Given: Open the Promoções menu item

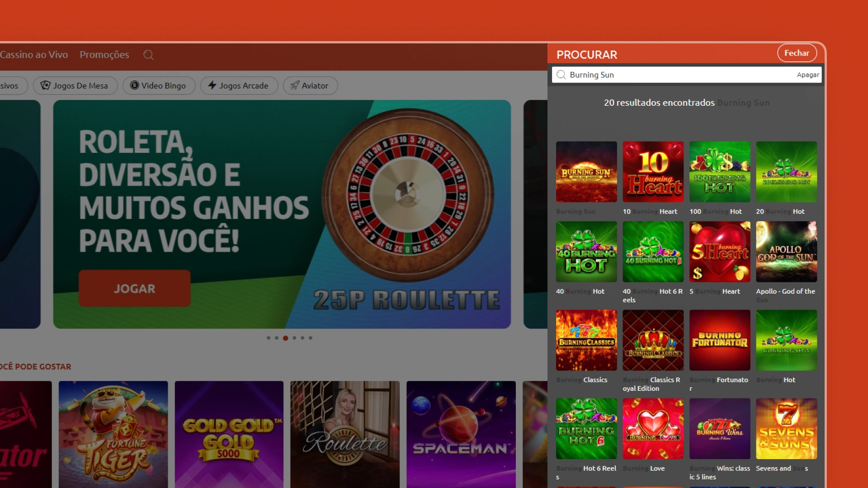Looking at the screenshot, I should [104, 55].
